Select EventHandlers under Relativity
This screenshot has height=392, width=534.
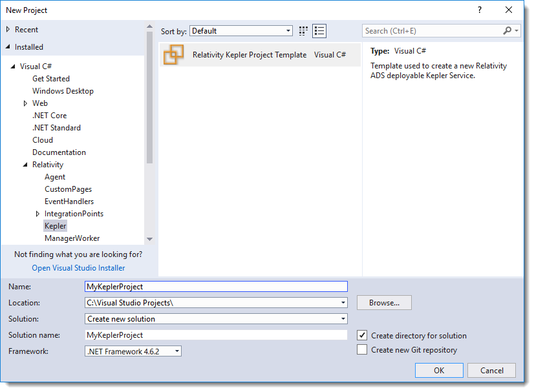(69, 201)
